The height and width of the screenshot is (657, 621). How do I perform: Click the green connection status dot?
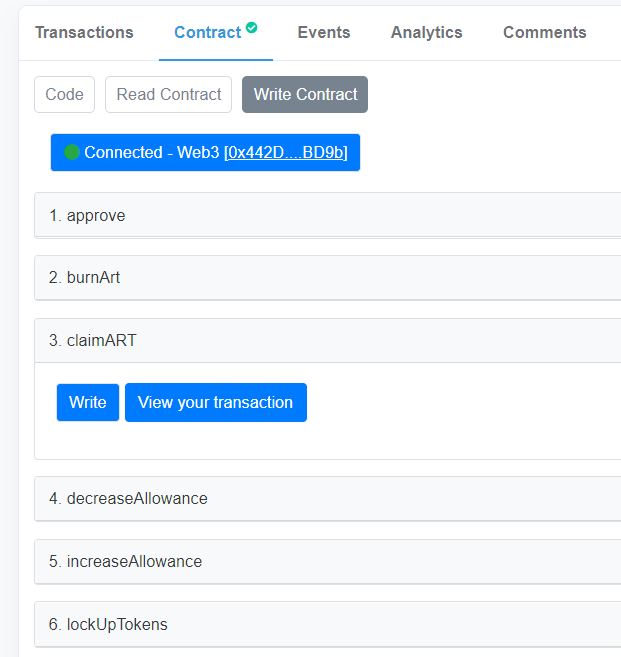pos(72,152)
